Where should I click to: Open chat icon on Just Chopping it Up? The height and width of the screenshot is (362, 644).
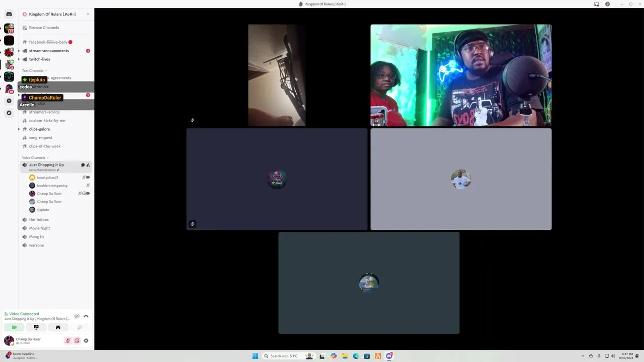click(83, 165)
